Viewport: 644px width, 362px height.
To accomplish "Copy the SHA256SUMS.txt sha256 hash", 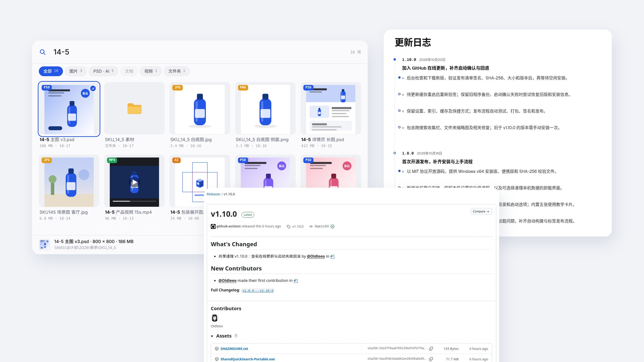I will [431, 349].
